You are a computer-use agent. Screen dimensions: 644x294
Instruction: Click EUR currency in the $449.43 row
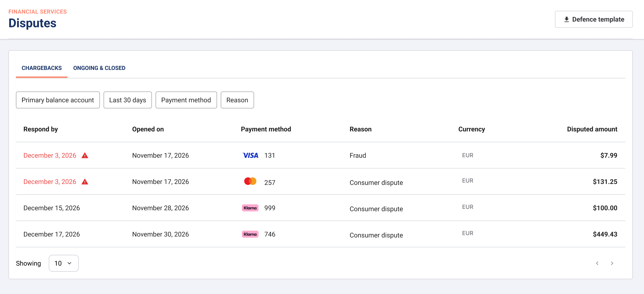(467, 233)
